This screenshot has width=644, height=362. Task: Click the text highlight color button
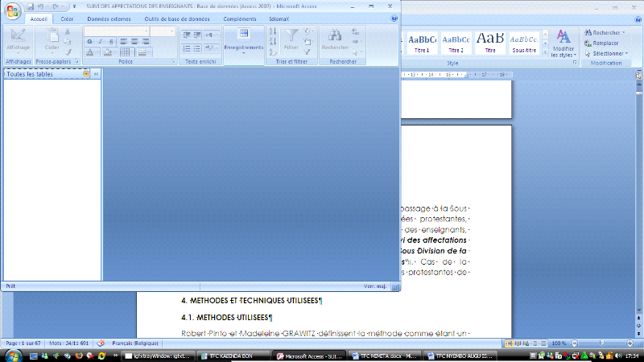point(211,49)
